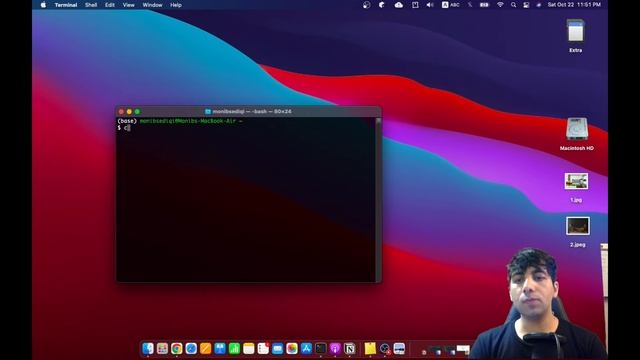Click the Terminal window scrollbar
The width and height of the screenshot is (640, 360).
click(x=378, y=199)
